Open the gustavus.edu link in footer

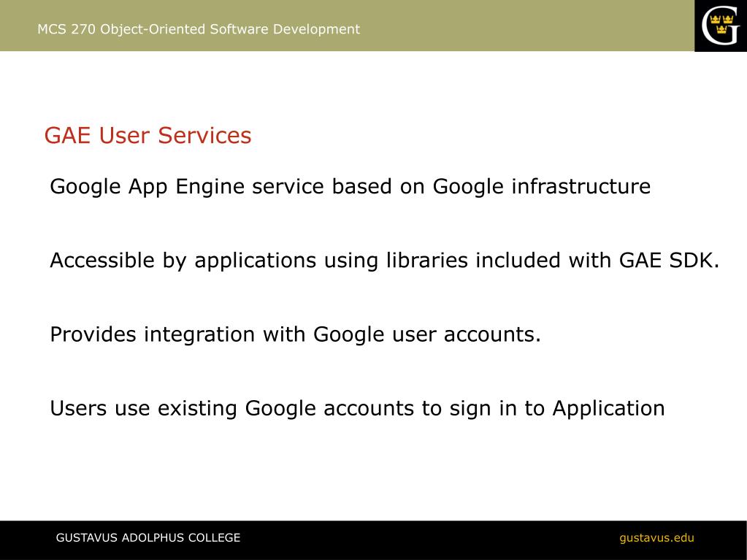pyautogui.click(x=656, y=538)
